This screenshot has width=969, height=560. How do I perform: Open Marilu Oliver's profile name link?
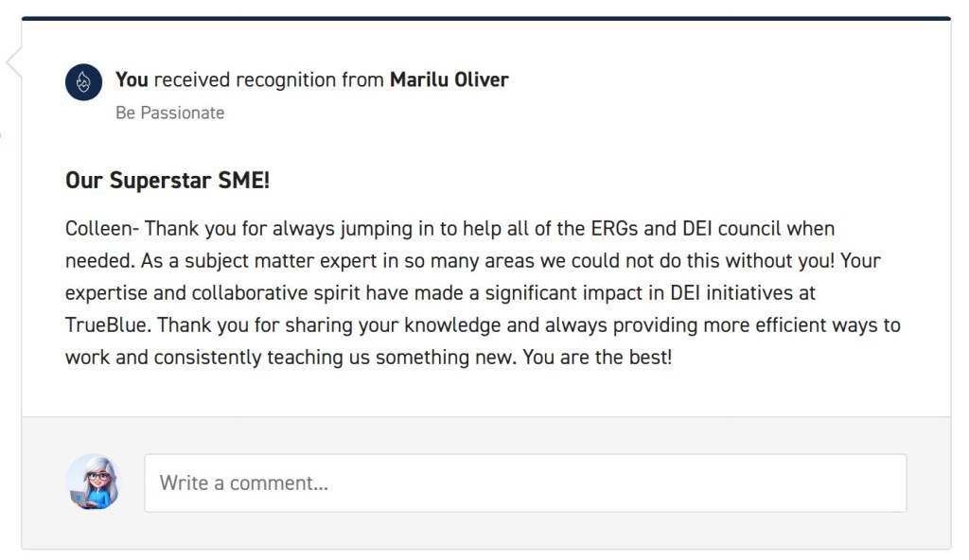coord(449,80)
